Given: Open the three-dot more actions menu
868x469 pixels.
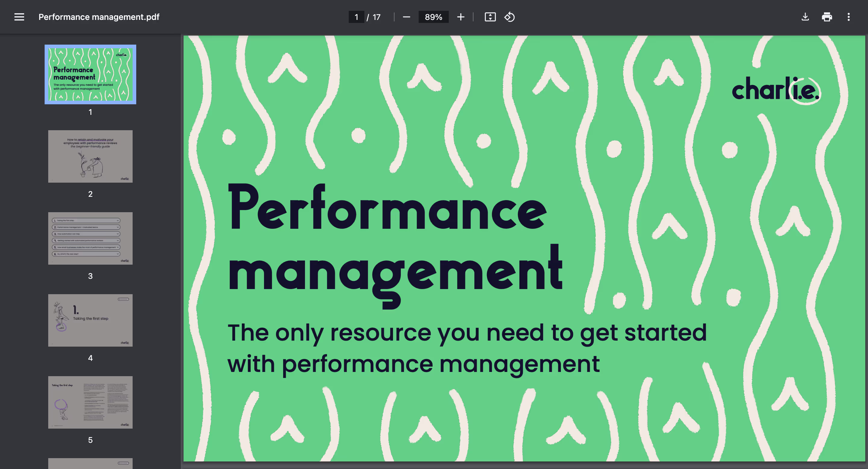Looking at the screenshot, I should (849, 17).
